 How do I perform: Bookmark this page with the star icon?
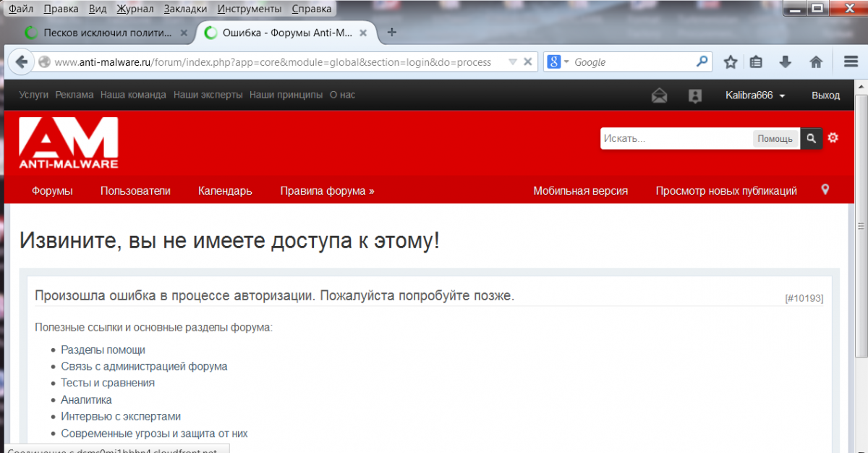point(731,62)
